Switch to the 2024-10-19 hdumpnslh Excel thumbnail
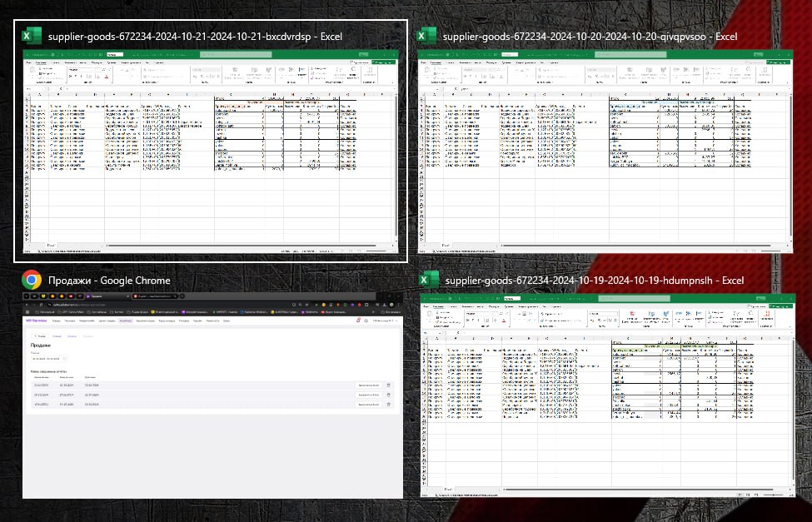Screen dimensions: 812x522 607,395
